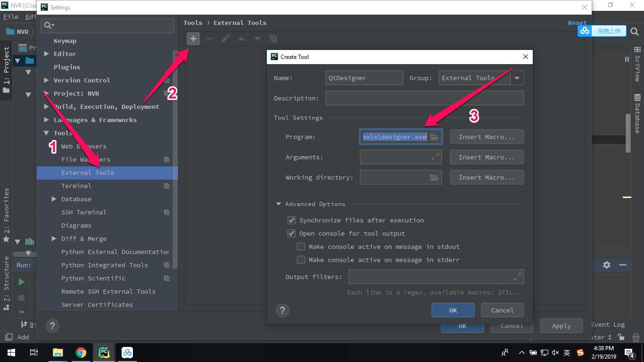
Task: Expand the Database settings node
Action: pos(54,199)
